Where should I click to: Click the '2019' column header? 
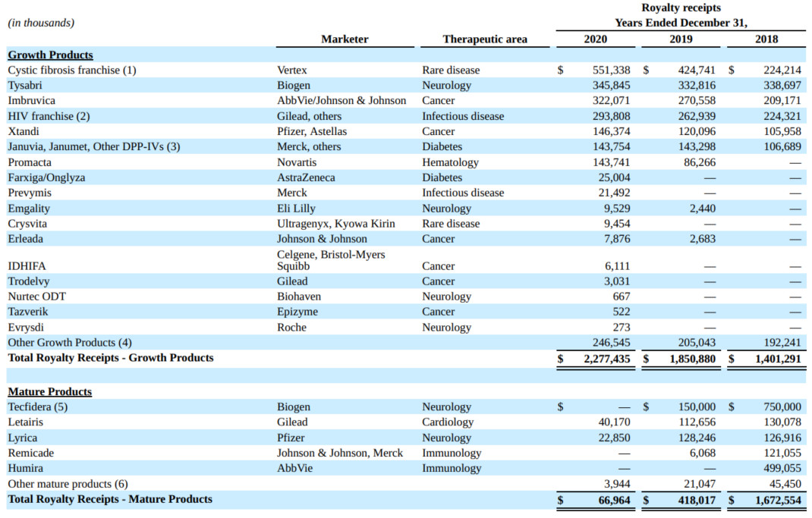681,39
